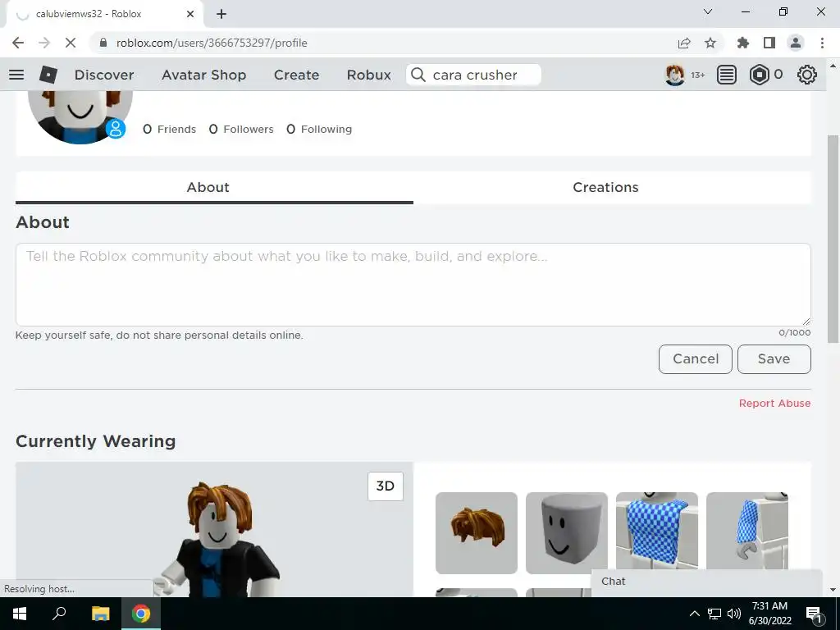
Task: Open the blue checkered torso thumbnail
Action: tap(657, 531)
